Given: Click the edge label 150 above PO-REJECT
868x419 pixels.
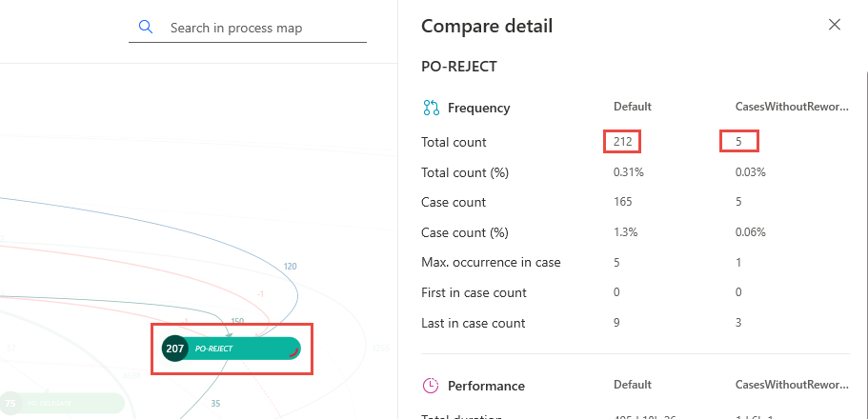Looking at the screenshot, I should (x=237, y=321).
